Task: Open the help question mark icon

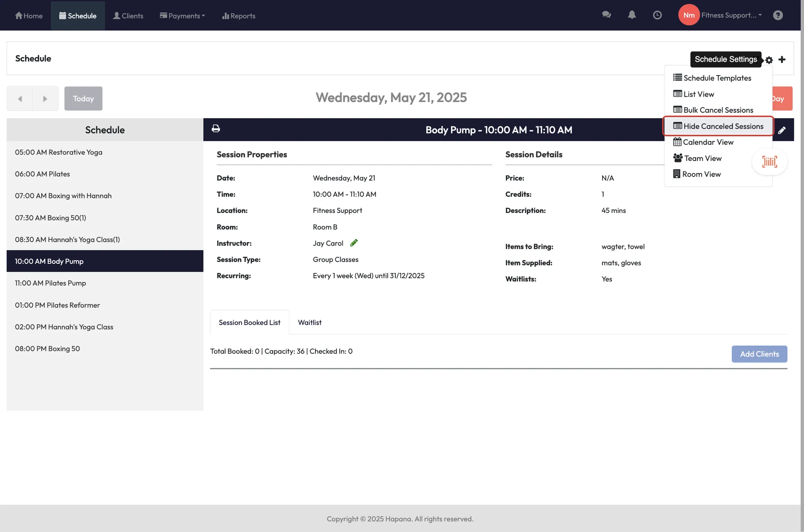Action: (778, 15)
